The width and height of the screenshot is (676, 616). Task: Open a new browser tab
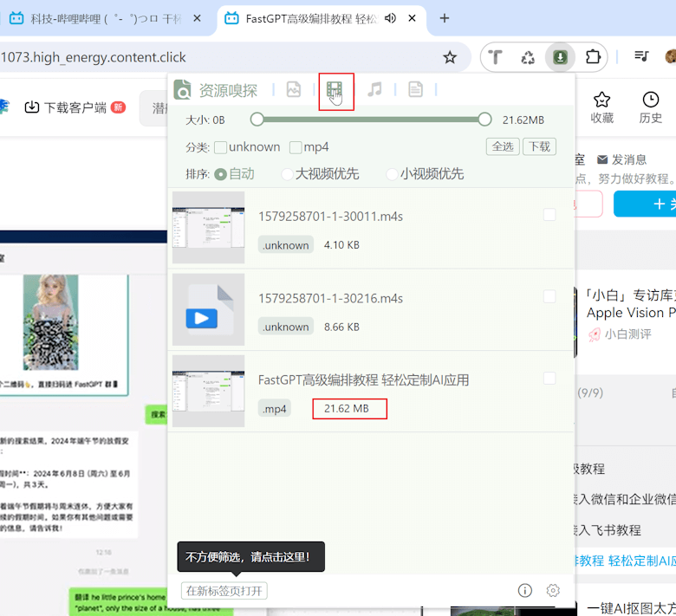pos(445,18)
